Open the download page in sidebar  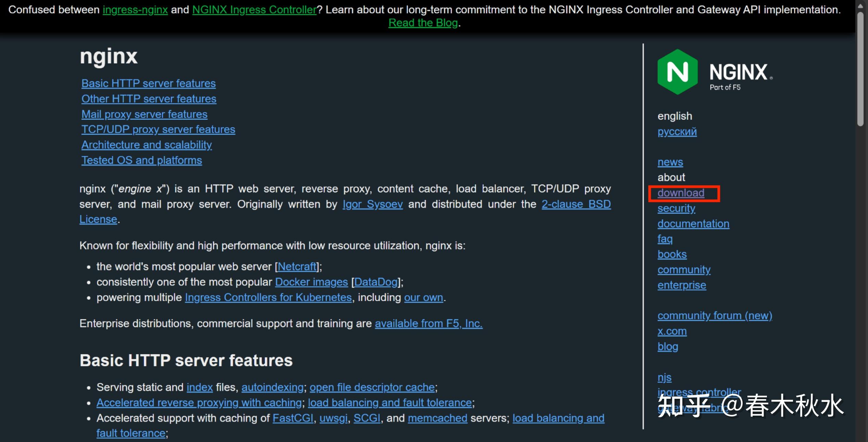coord(681,193)
